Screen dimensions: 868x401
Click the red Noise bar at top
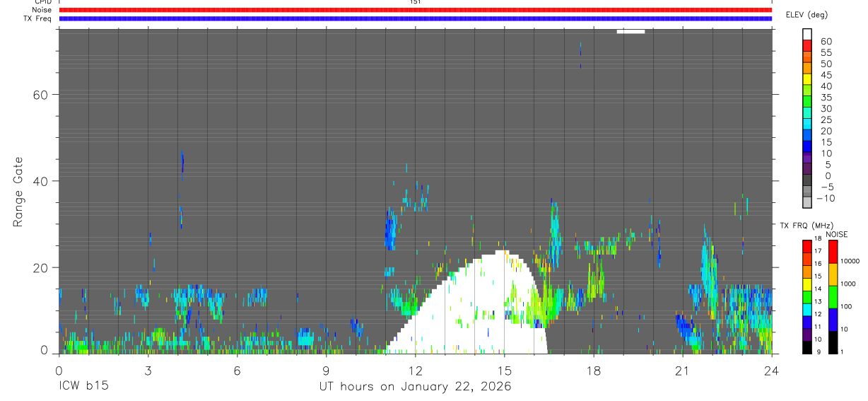415,10
